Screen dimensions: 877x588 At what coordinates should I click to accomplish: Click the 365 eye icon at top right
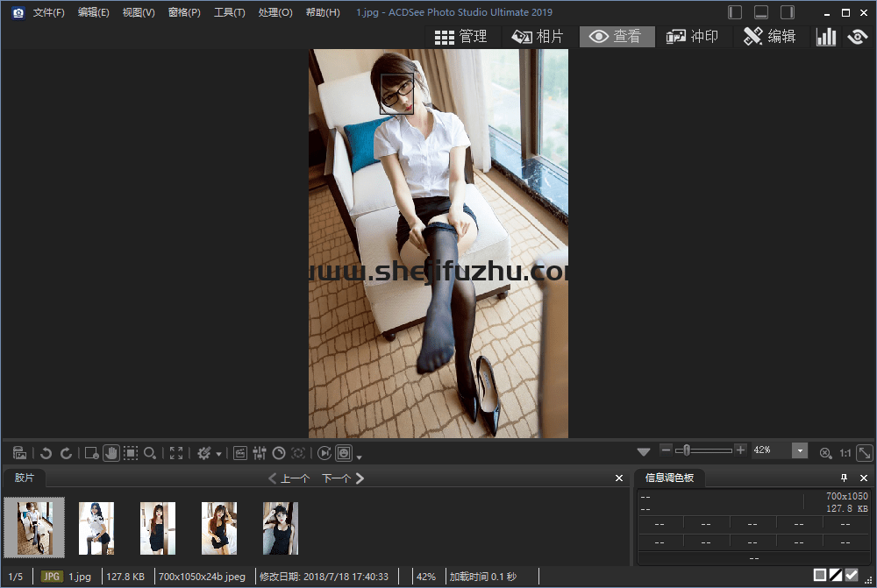pyautogui.click(x=858, y=37)
